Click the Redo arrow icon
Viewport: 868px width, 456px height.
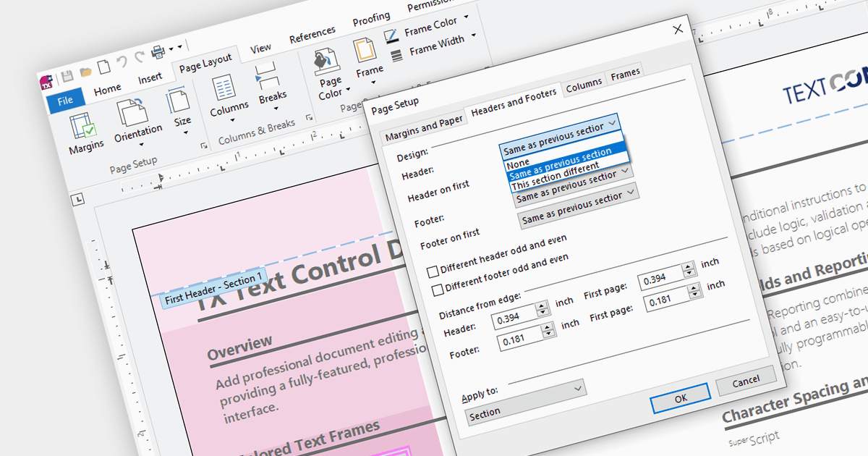(x=140, y=57)
